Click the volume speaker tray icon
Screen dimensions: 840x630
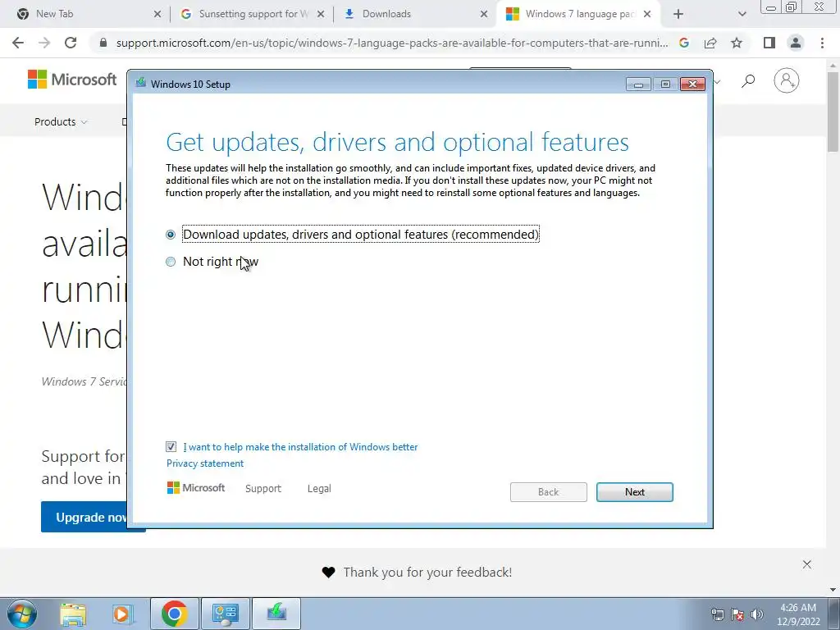pyautogui.click(x=757, y=614)
